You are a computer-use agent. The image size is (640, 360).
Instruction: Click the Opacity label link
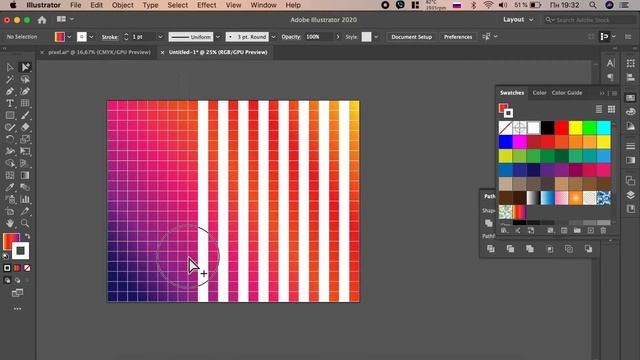click(x=291, y=37)
